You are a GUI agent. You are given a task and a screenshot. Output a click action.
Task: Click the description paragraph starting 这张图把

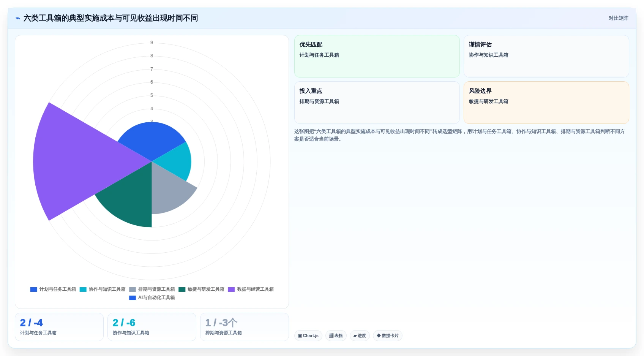click(459, 135)
